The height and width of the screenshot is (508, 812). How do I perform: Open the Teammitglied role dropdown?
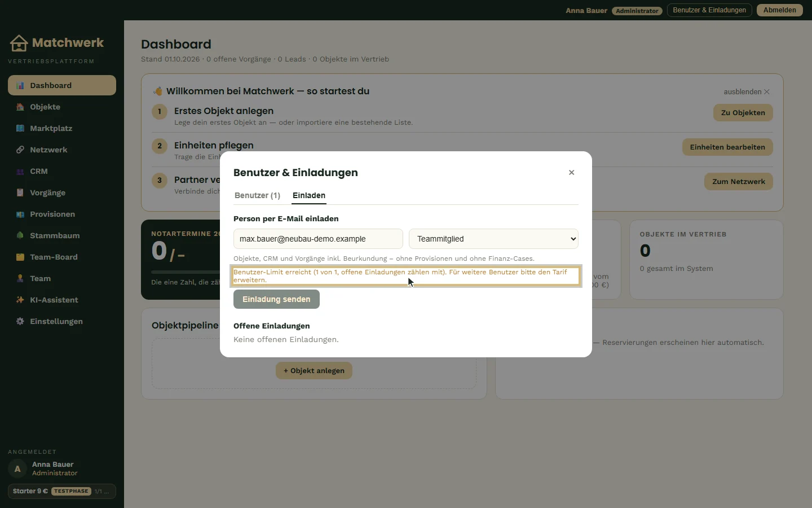[x=493, y=239]
